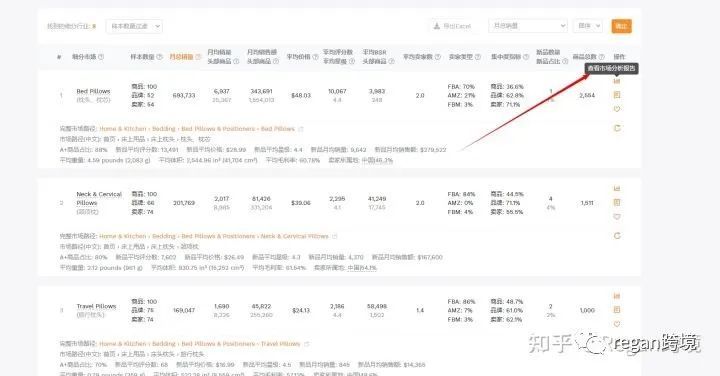Open the 降序 sort order dropdown
720x376 pixels.
[587, 26]
